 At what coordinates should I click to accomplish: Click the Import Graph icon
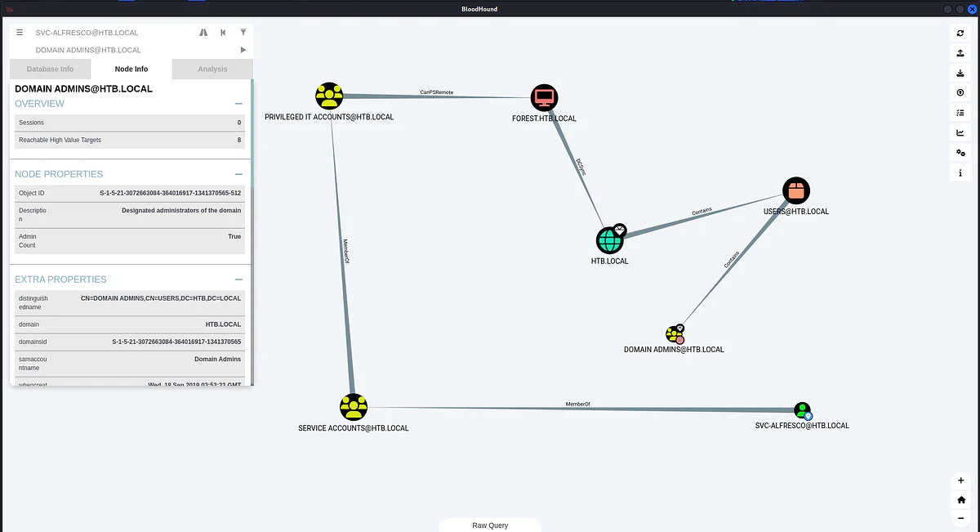click(960, 73)
